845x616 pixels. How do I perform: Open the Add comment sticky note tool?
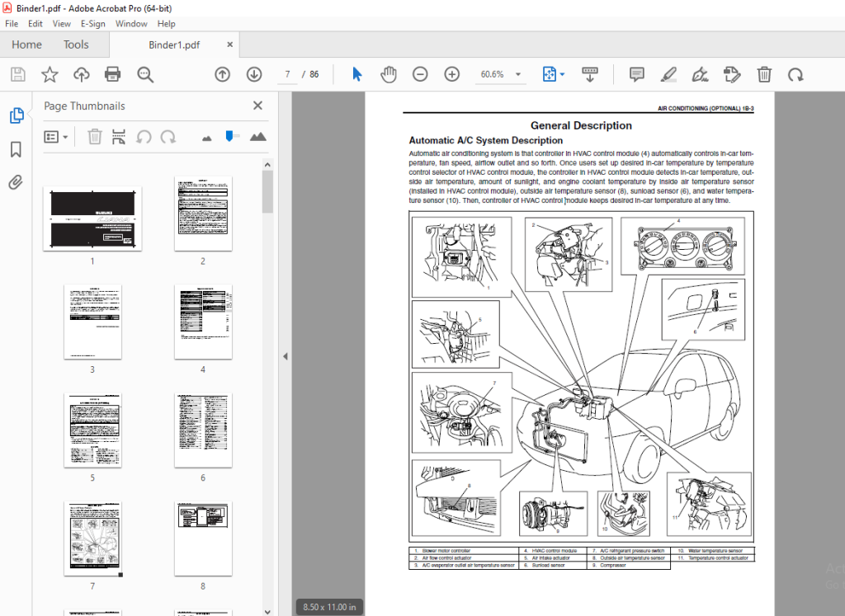[636, 74]
